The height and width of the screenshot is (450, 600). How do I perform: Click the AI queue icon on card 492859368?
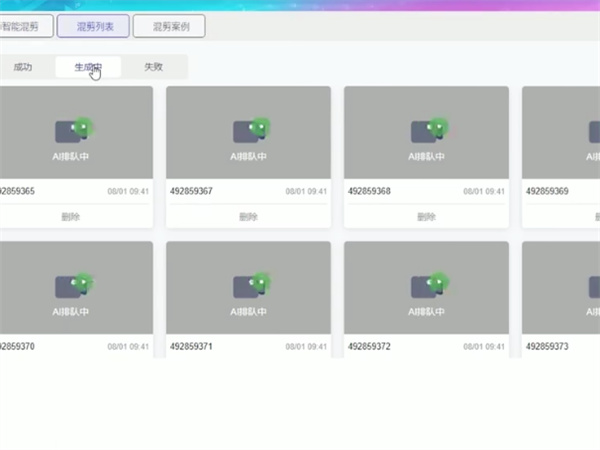(x=430, y=130)
